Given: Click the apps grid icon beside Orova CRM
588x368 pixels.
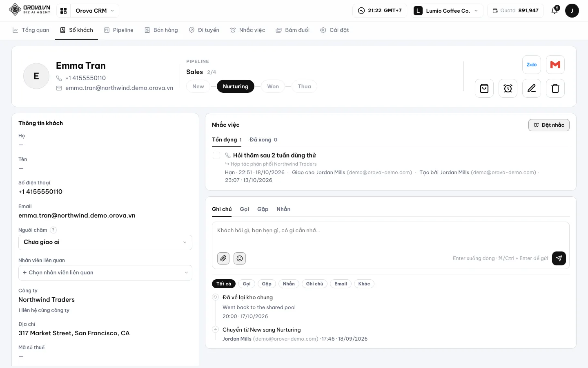Looking at the screenshot, I should pos(63,11).
